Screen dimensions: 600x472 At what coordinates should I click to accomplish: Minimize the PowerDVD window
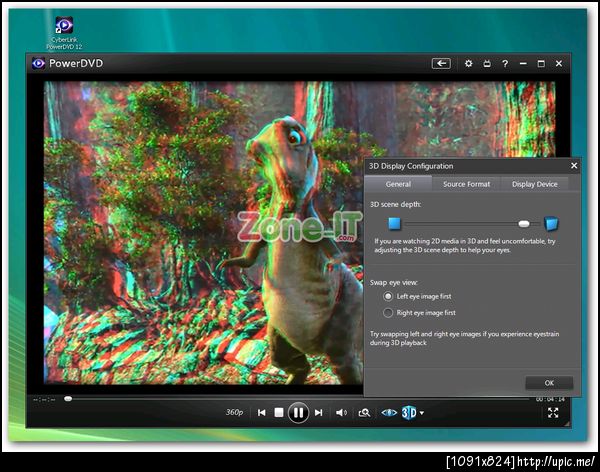point(523,64)
